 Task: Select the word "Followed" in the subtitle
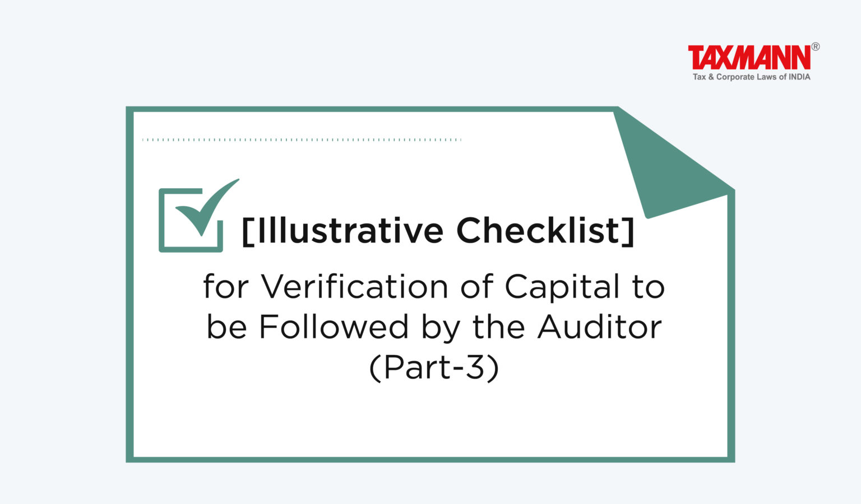pyautogui.click(x=334, y=327)
